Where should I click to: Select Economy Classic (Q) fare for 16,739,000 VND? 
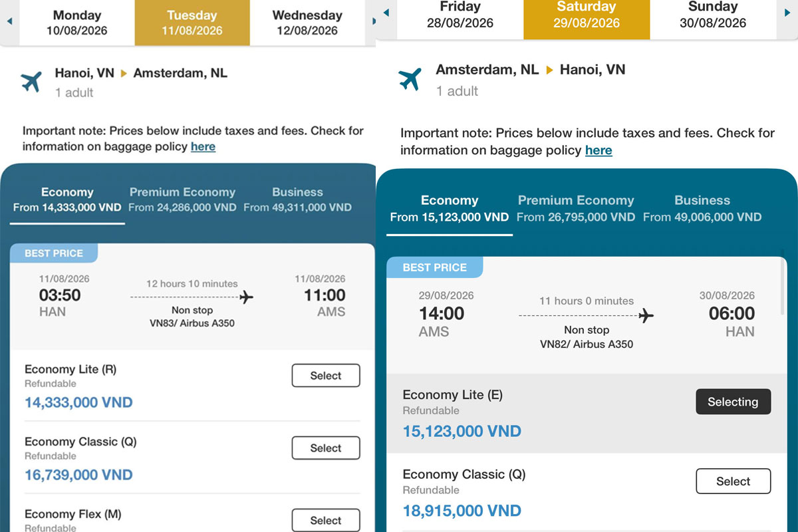pyautogui.click(x=326, y=448)
